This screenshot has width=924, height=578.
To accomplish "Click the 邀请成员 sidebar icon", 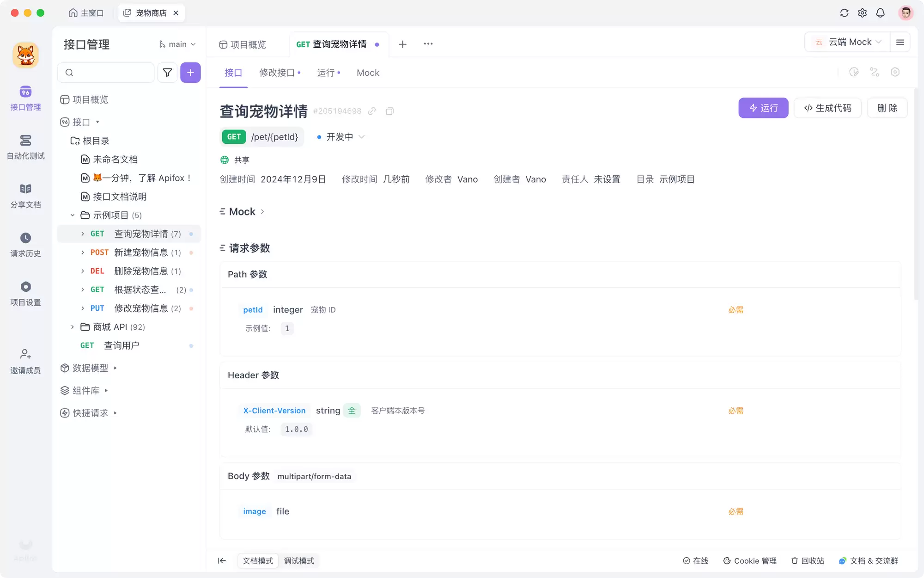I will tap(25, 362).
